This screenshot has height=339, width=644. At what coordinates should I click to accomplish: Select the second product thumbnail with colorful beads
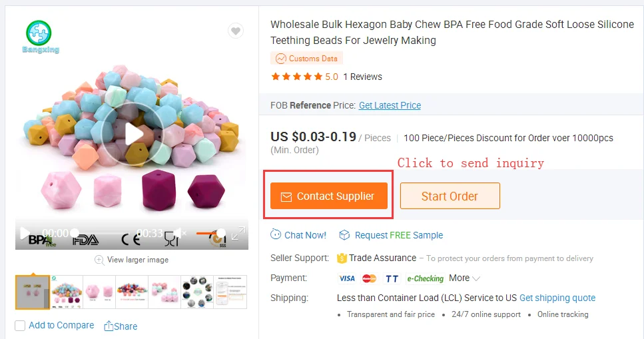(66, 292)
